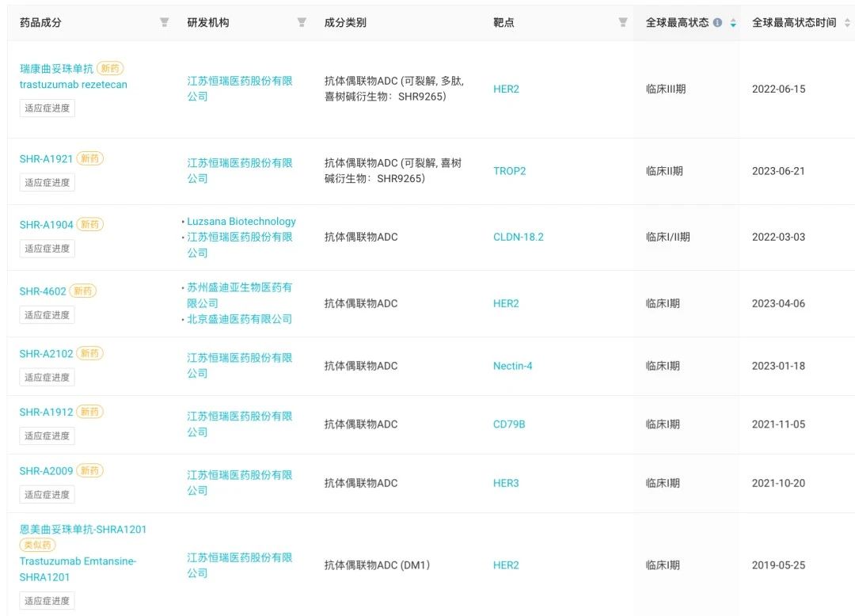Open CLDN-18.2 target link
This screenshot has height=616, width=855.
pyautogui.click(x=518, y=237)
